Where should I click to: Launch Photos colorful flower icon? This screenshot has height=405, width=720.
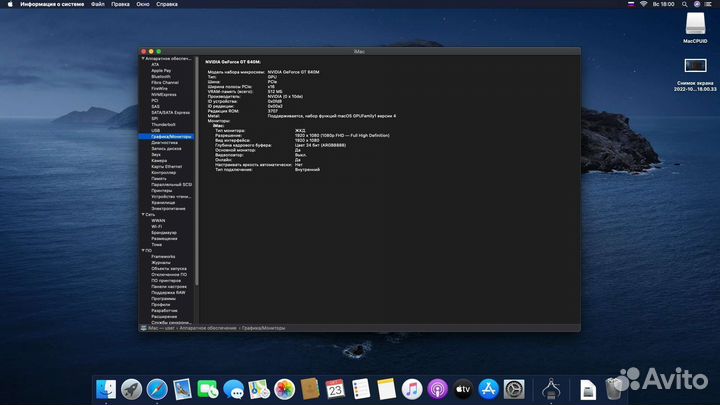(284, 389)
